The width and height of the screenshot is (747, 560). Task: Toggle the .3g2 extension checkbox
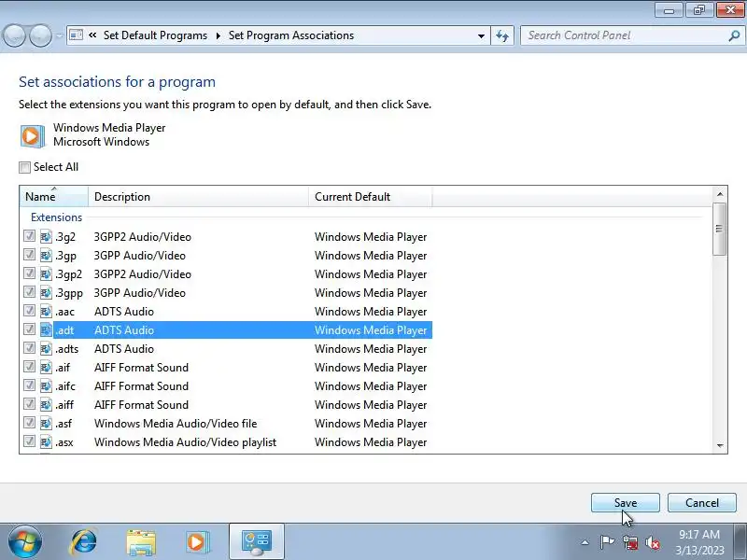click(30, 236)
